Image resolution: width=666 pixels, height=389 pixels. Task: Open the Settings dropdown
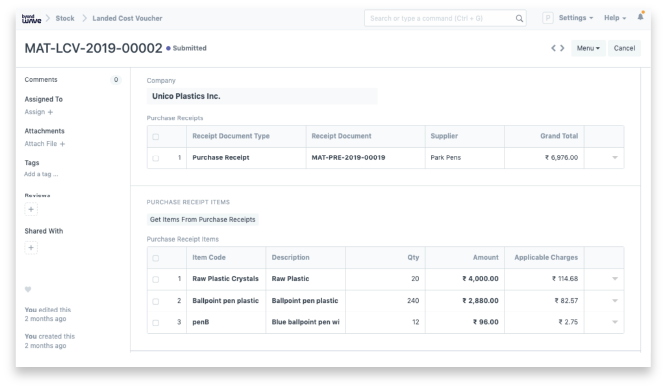(576, 18)
